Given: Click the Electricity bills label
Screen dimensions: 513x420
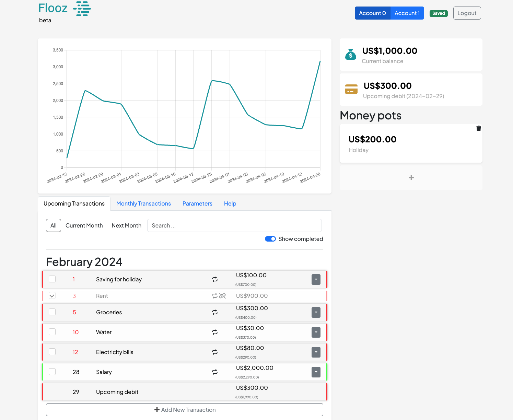Looking at the screenshot, I should pos(115,352).
